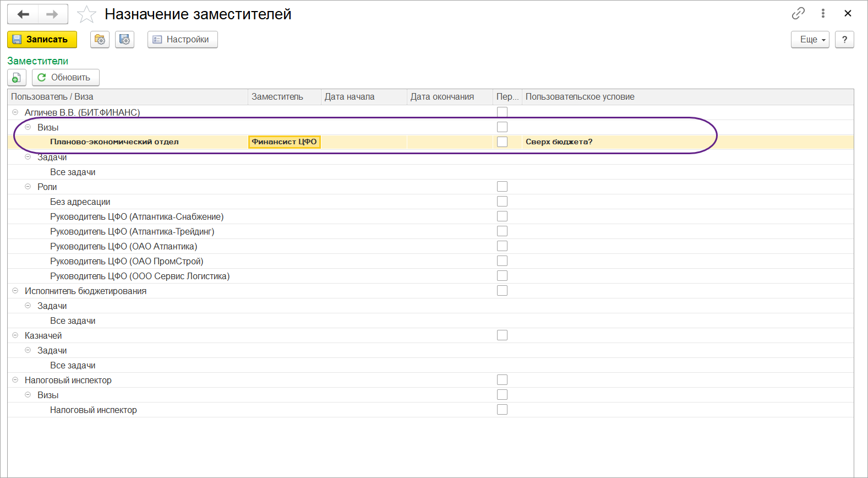
Task: Click the Обновить refresh button
Action: pos(65,78)
